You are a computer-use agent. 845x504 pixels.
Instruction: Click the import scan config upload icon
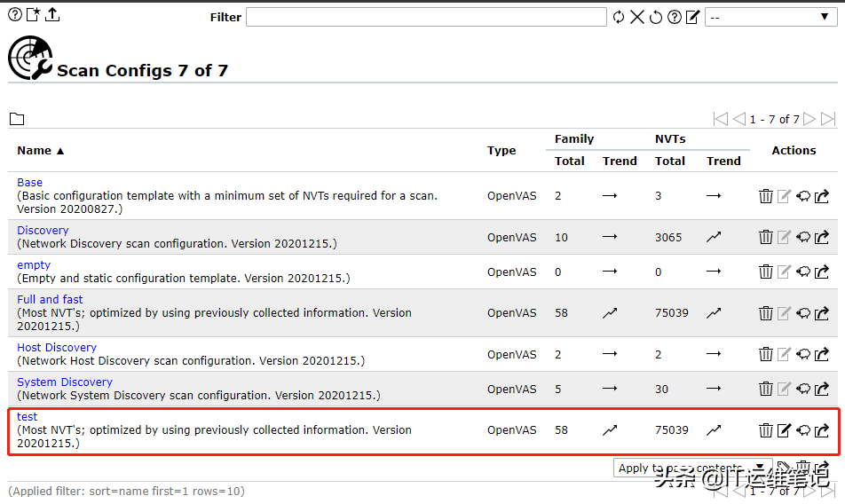52,15
